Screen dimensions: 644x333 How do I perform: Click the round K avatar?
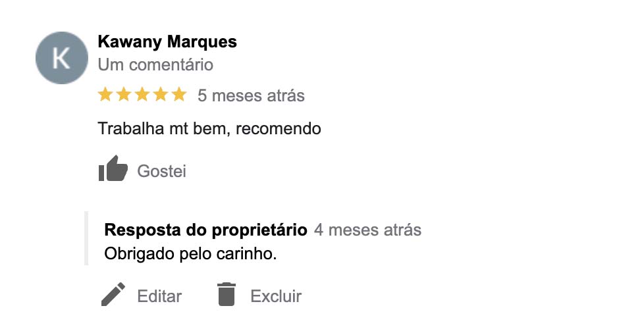coord(61,58)
